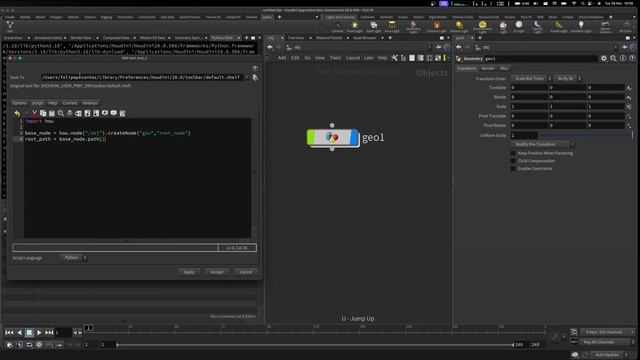Open the rotation order dropdown
This screenshot has height=360, width=640.
(567, 78)
